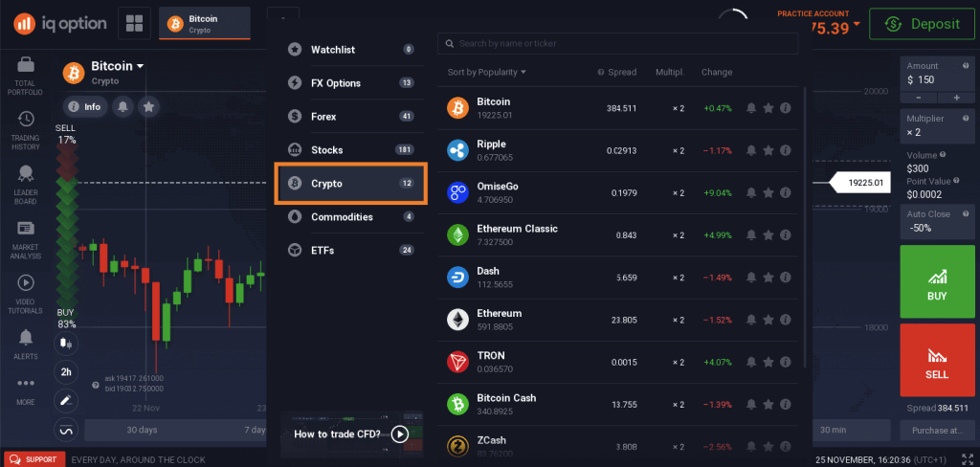This screenshot has width=980, height=467.
Task: Open info icon on Bitcoin row
Action: [x=786, y=108]
